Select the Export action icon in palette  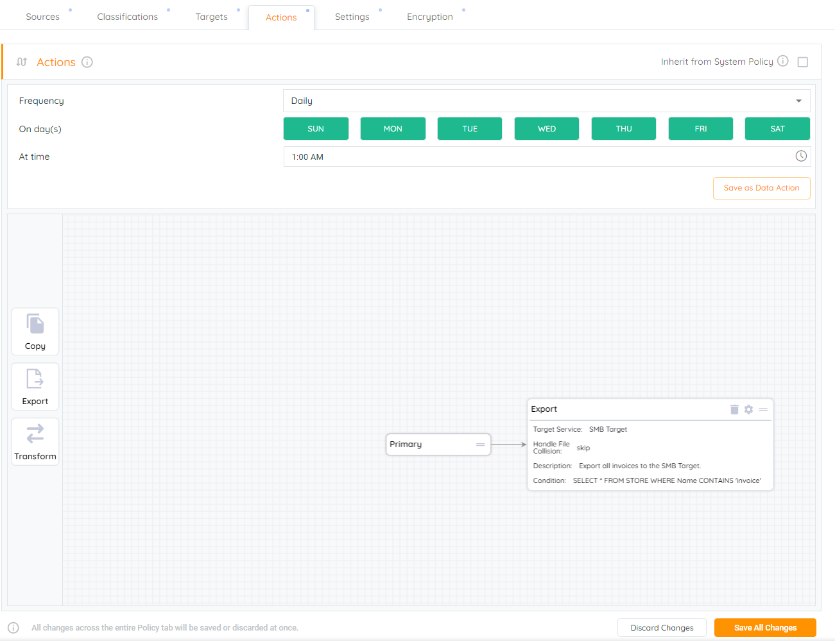click(35, 379)
